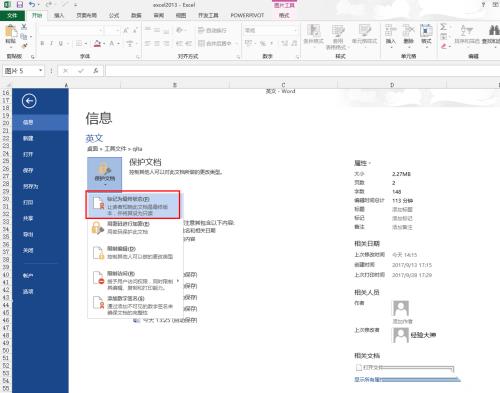
Task: Switch to the Insert ribbon tab
Action: pos(59,15)
